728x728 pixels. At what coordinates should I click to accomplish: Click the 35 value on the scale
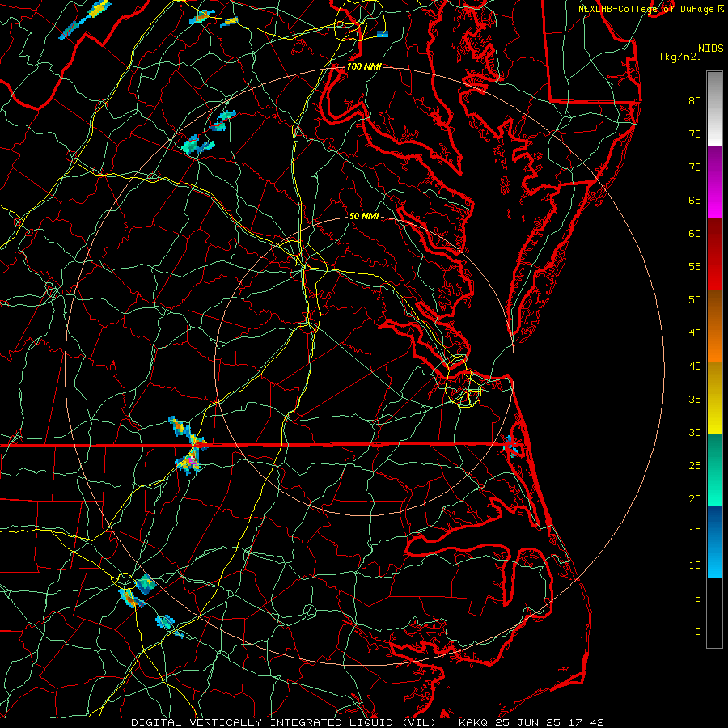[x=695, y=400]
